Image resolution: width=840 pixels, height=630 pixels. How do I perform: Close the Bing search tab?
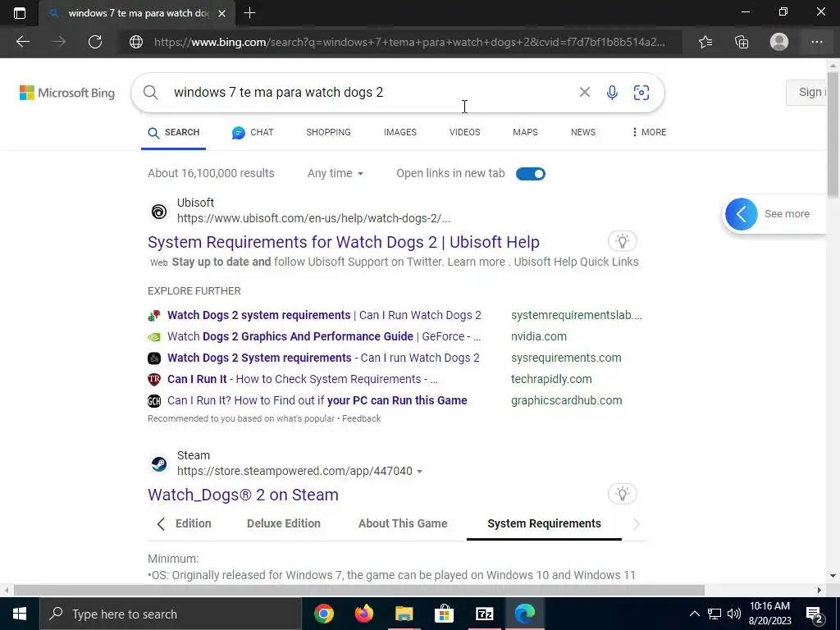pos(221,13)
